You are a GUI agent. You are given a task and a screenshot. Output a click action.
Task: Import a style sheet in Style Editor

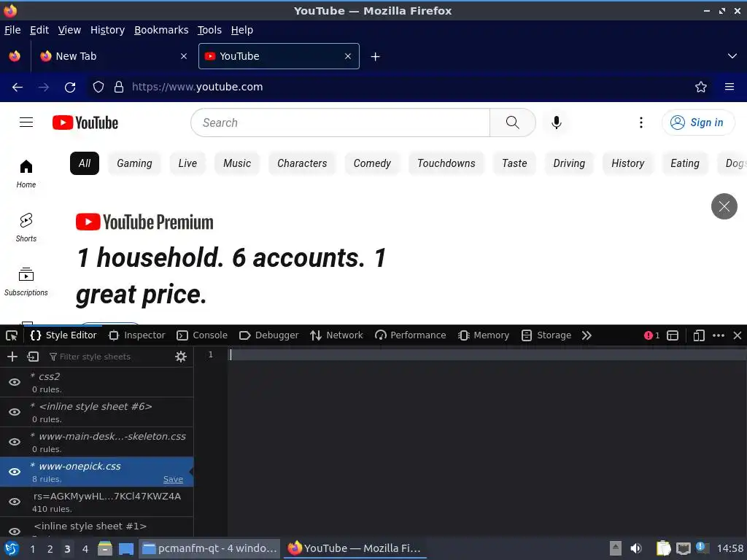(33, 357)
